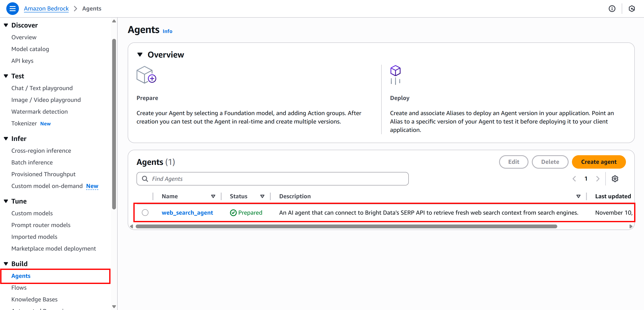Open the web_search_agent details link
Image resolution: width=644 pixels, height=310 pixels.
[x=187, y=213]
